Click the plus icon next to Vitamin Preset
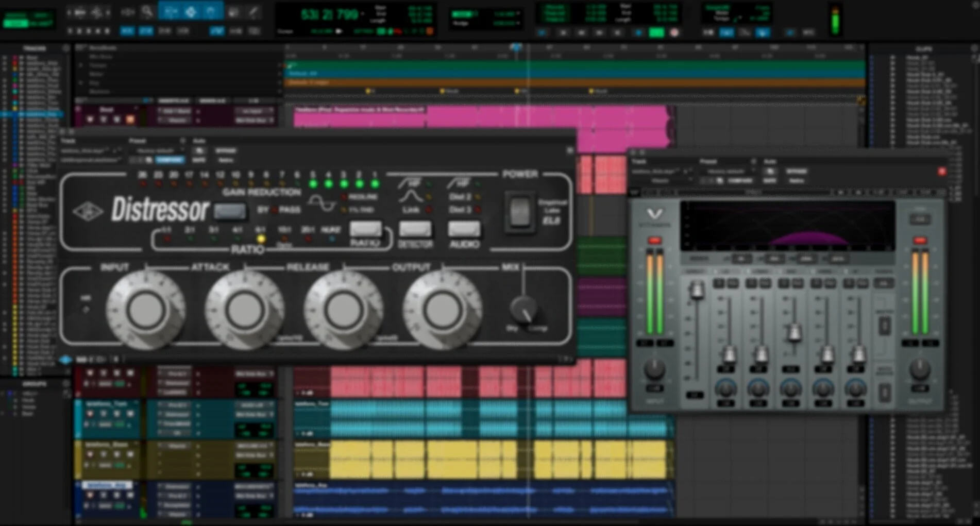Image resolution: width=980 pixels, height=526 pixels. (753, 161)
